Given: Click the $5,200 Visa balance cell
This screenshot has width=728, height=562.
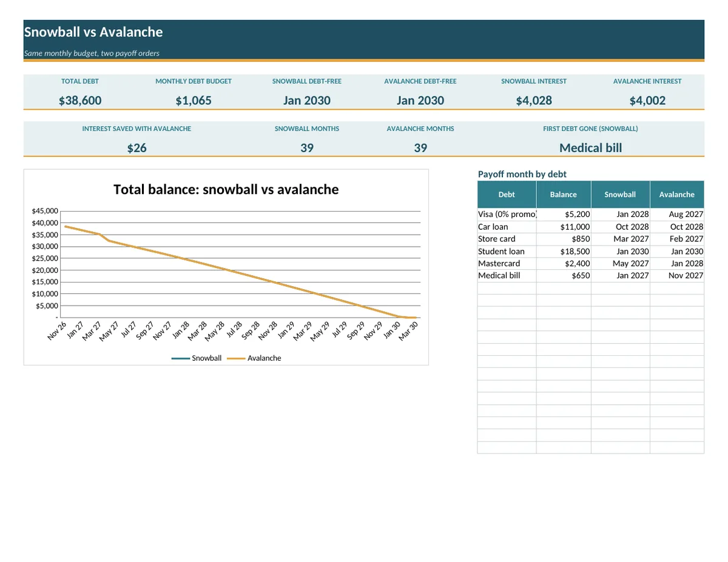Looking at the screenshot, I should point(564,215).
